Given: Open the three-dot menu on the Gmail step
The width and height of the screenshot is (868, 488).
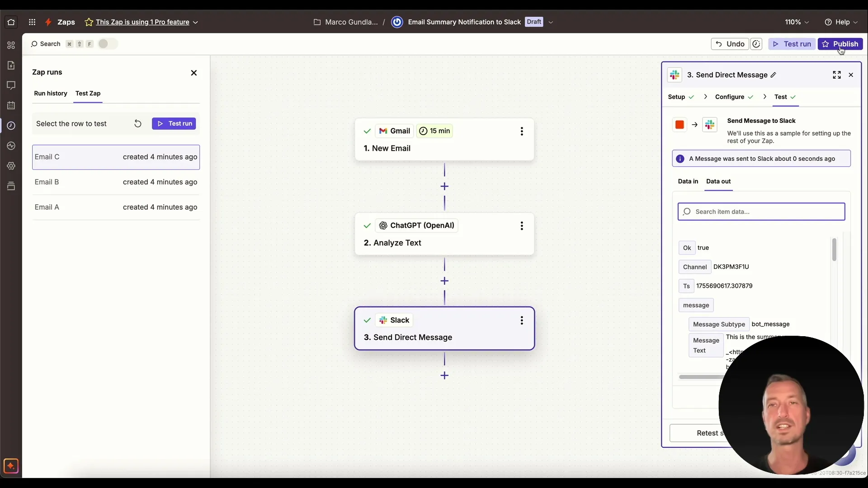Looking at the screenshot, I should pos(522,131).
